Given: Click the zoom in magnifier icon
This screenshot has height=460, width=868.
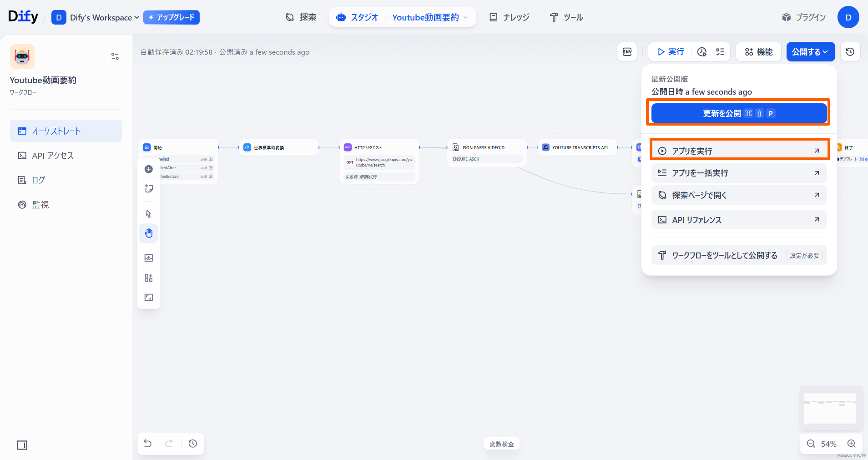Looking at the screenshot, I should 852,444.
